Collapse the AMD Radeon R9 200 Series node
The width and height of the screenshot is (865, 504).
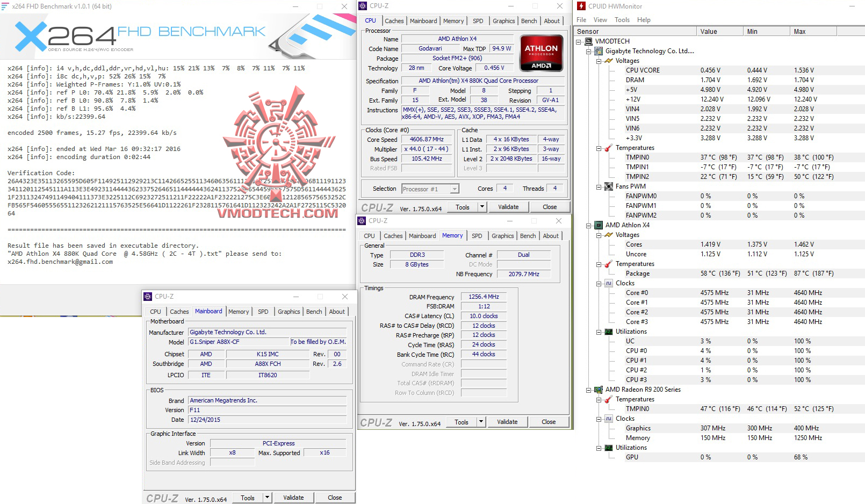tap(589, 390)
